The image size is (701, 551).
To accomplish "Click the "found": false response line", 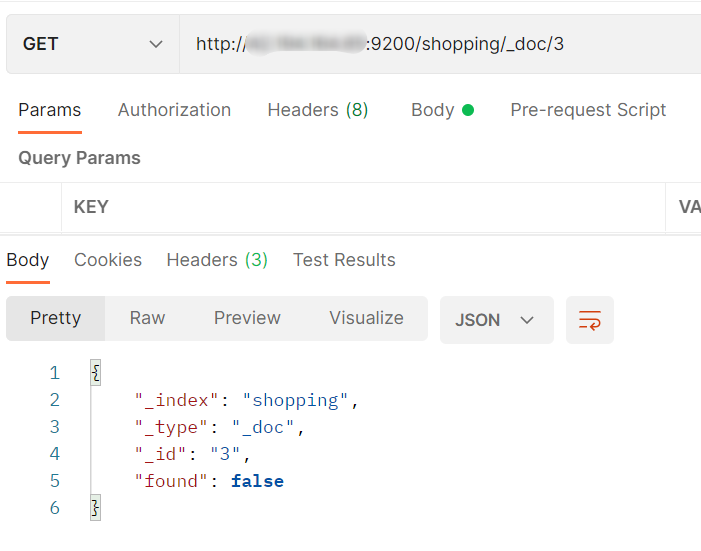I will (209, 481).
